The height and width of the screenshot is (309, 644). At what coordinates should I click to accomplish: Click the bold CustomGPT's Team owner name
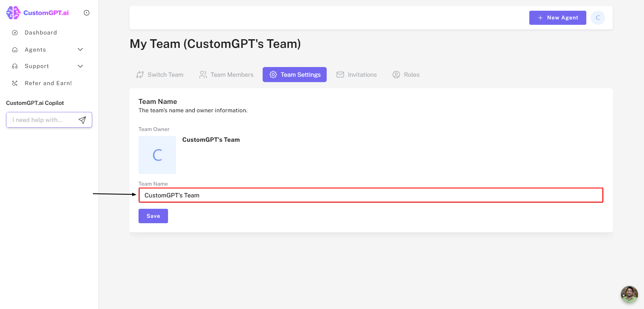pos(211,140)
